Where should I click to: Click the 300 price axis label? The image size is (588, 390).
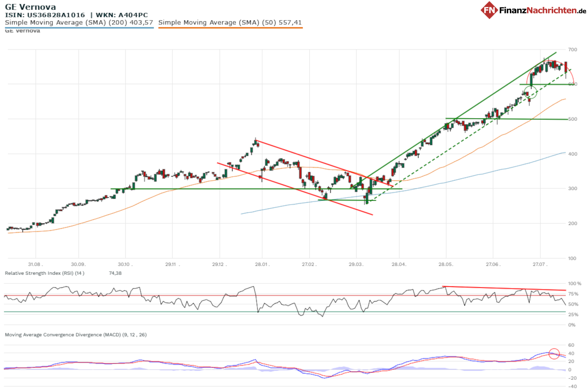(x=572, y=189)
